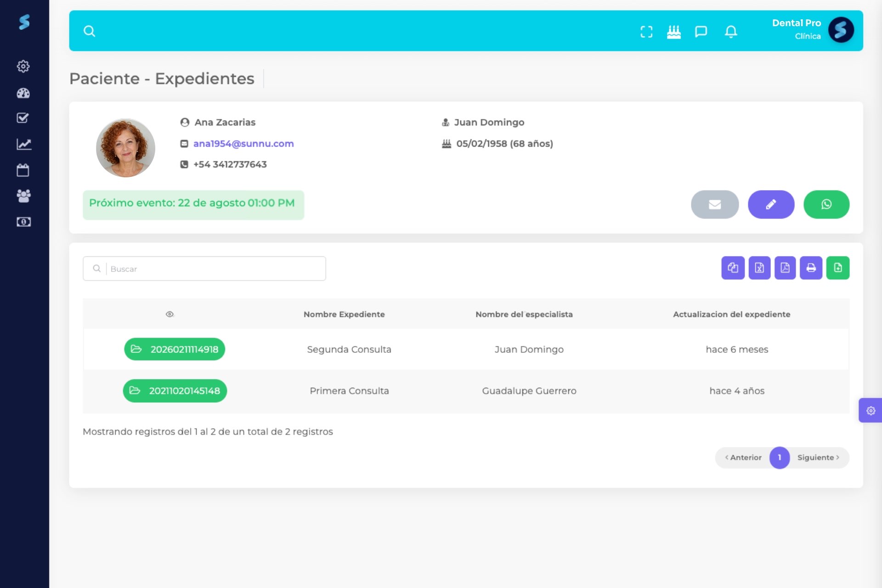Open the Dental Pro profile avatar
Screen dimensions: 882x588
841,30
